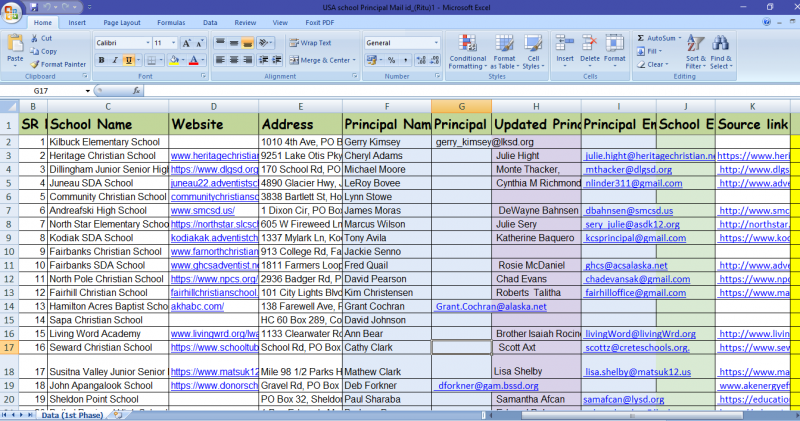Set top vertical alignment
800x421 pixels.
220,43
